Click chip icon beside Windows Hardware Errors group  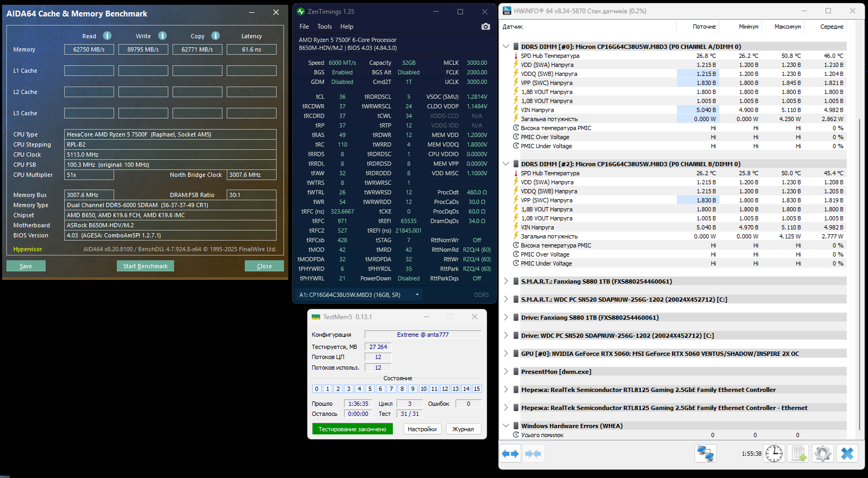coord(516,426)
